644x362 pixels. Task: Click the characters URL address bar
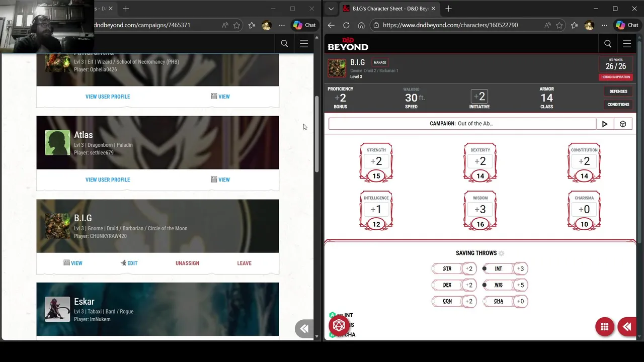450,25
